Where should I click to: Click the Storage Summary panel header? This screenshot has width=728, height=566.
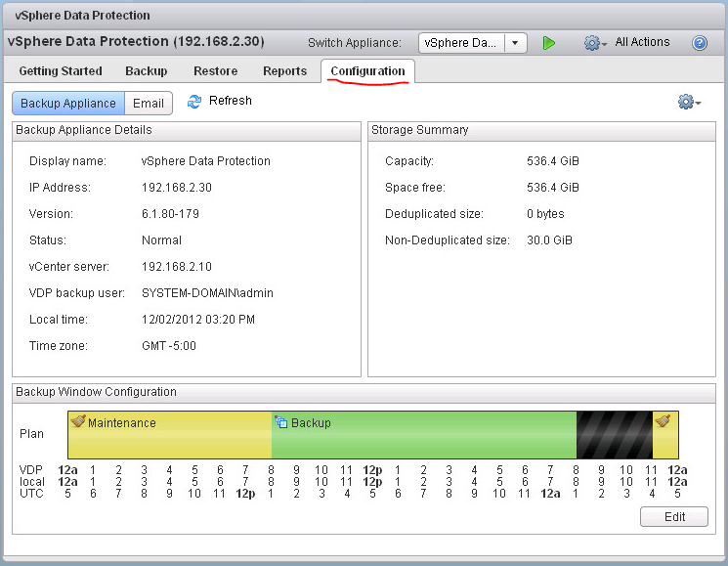[541, 130]
